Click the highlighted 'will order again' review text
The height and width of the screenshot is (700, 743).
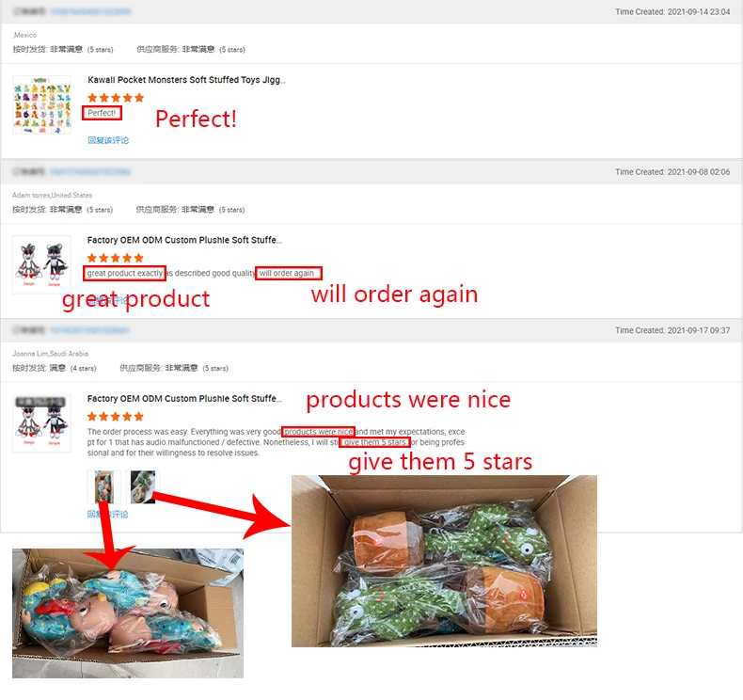pos(289,274)
